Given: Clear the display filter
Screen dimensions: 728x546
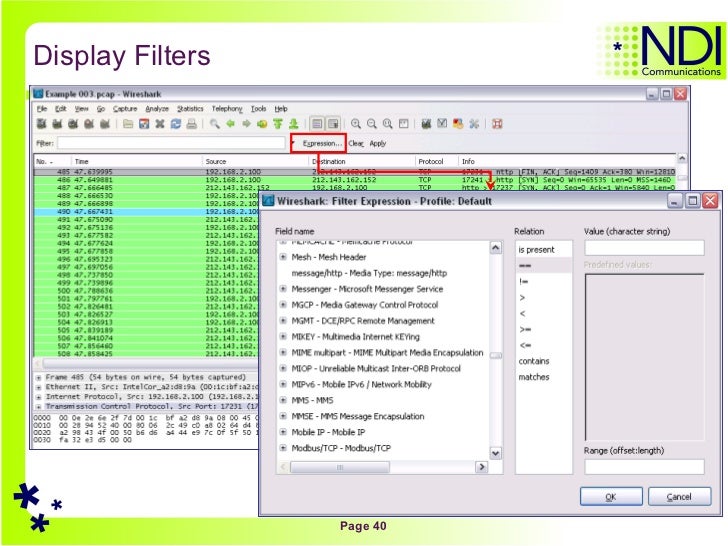Looking at the screenshot, I should (356, 143).
